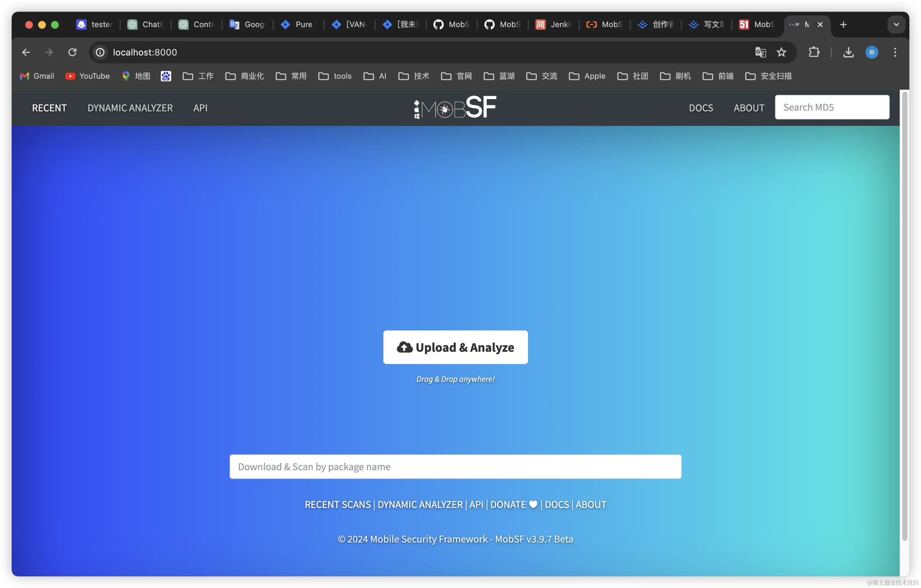Open the Gmail bookmark
The image size is (921, 588).
(37, 76)
